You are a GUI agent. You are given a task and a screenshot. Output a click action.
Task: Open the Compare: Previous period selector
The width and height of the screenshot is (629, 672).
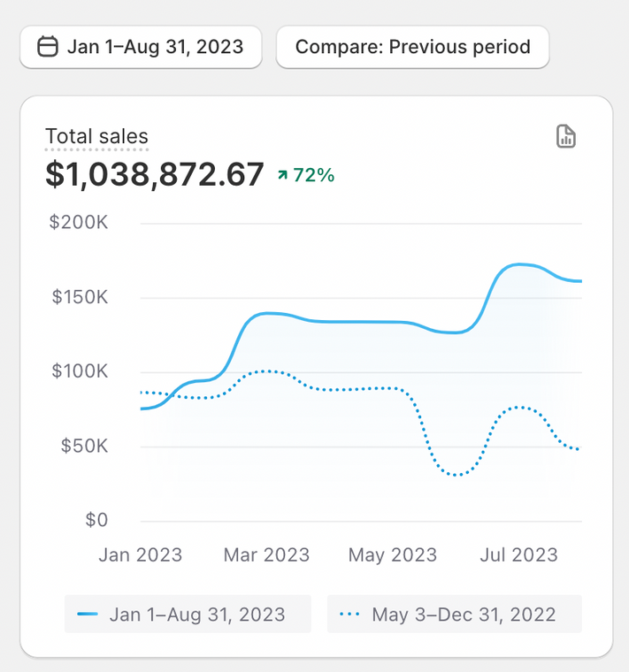(412, 47)
